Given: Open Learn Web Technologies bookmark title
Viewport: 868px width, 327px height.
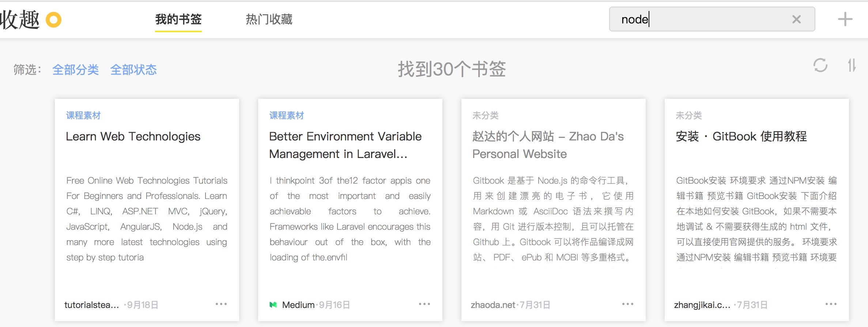Looking at the screenshot, I should coord(133,136).
